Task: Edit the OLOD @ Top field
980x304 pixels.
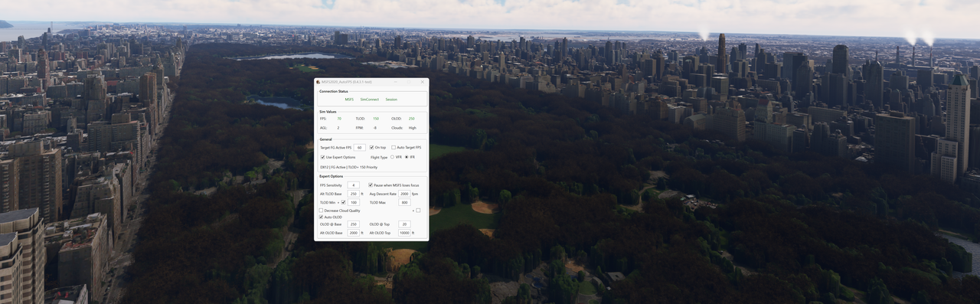Action: 404,224
